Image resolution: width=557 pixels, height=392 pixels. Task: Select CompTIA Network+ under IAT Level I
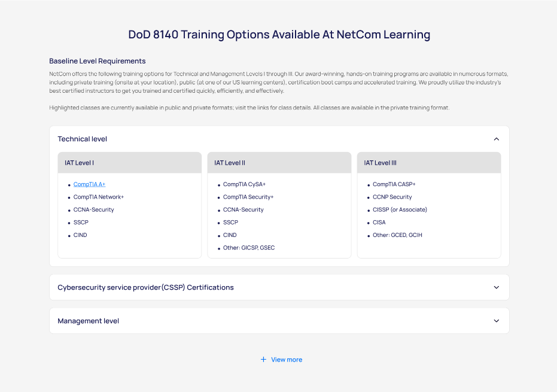tap(99, 197)
